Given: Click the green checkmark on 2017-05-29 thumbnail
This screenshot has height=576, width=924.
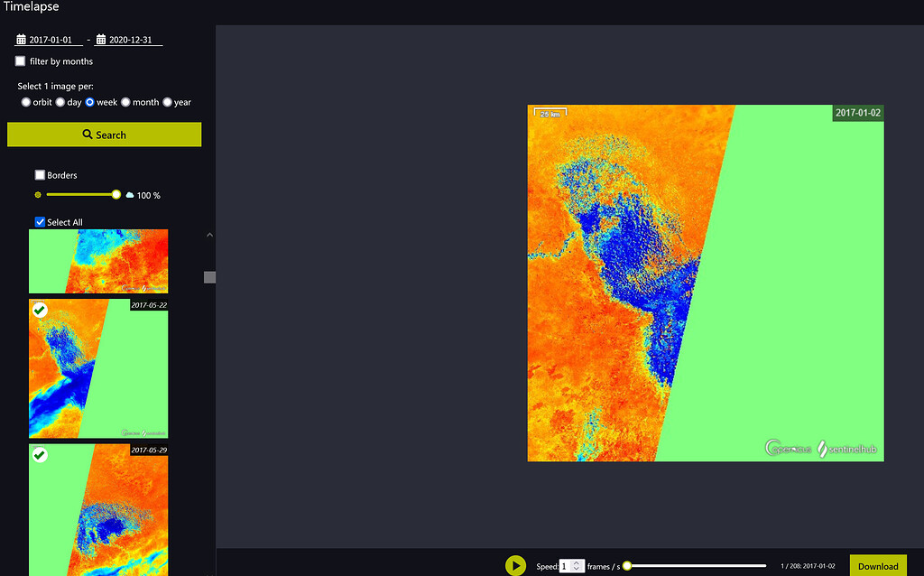Looking at the screenshot, I should pyautogui.click(x=40, y=455).
